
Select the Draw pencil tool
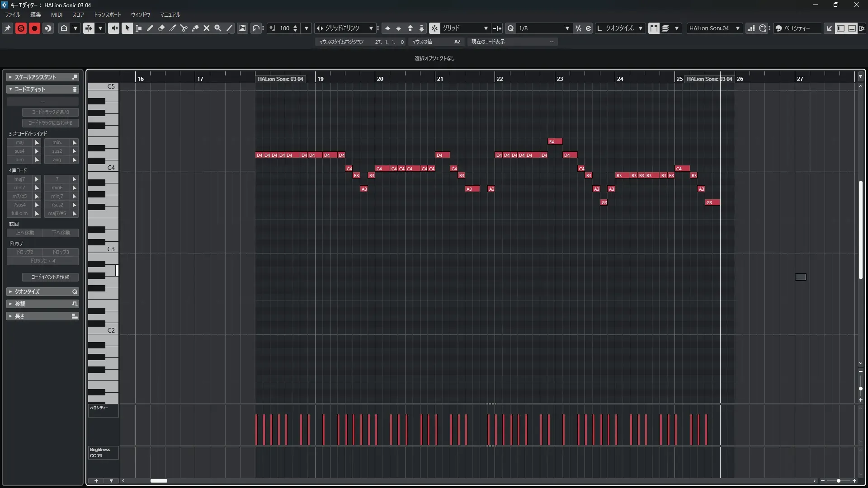coord(150,28)
